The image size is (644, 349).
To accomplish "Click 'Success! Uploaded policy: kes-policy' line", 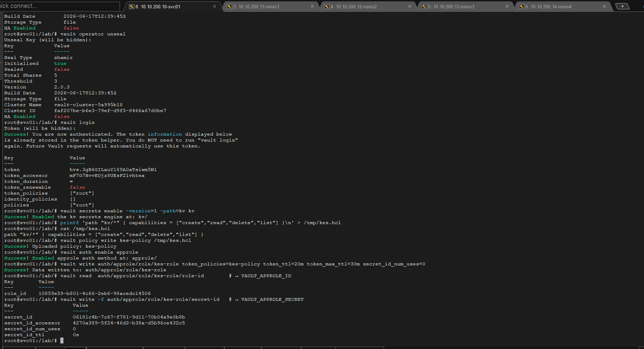I will [60, 246].
